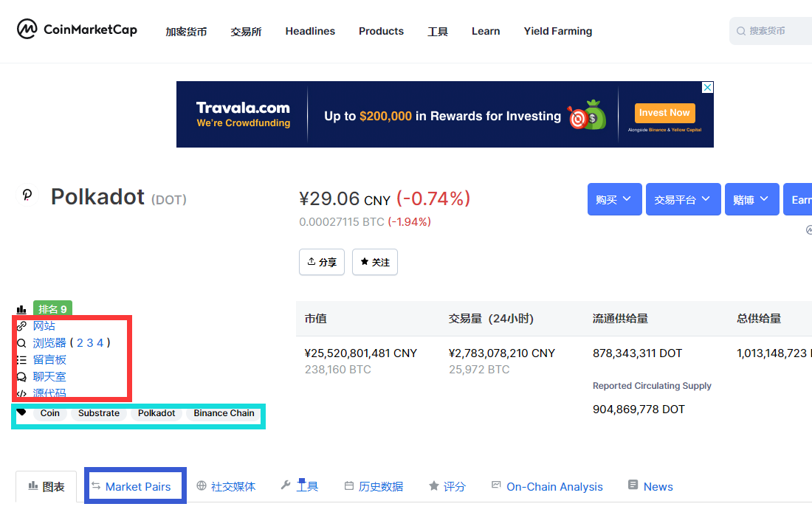Click the source code brackets icon
Image resolution: width=812 pixels, height=515 pixels.
point(21,393)
